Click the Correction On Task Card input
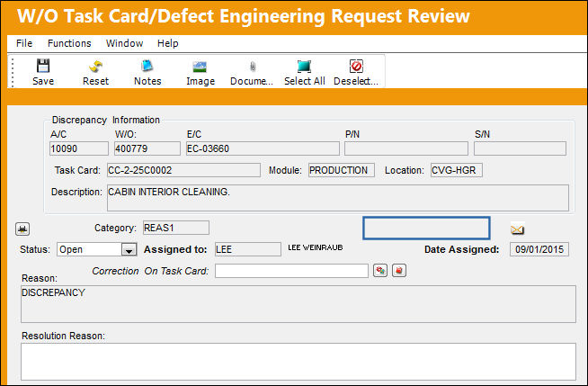 pyautogui.click(x=291, y=271)
